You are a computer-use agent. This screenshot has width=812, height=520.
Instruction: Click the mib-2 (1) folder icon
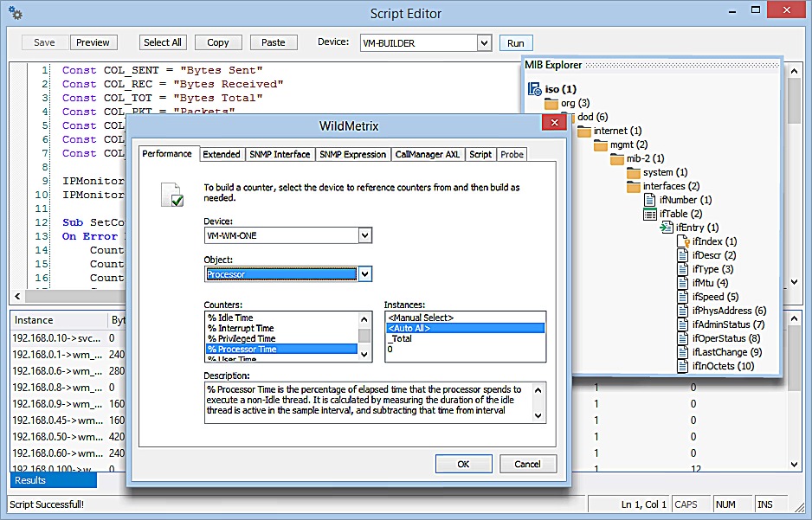(617, 159)
